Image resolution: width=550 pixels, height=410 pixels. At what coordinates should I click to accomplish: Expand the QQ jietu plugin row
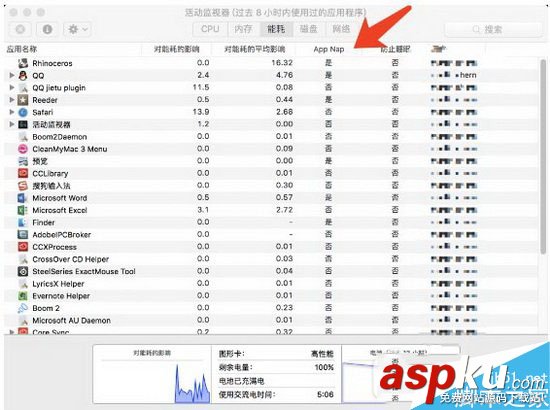12,88
